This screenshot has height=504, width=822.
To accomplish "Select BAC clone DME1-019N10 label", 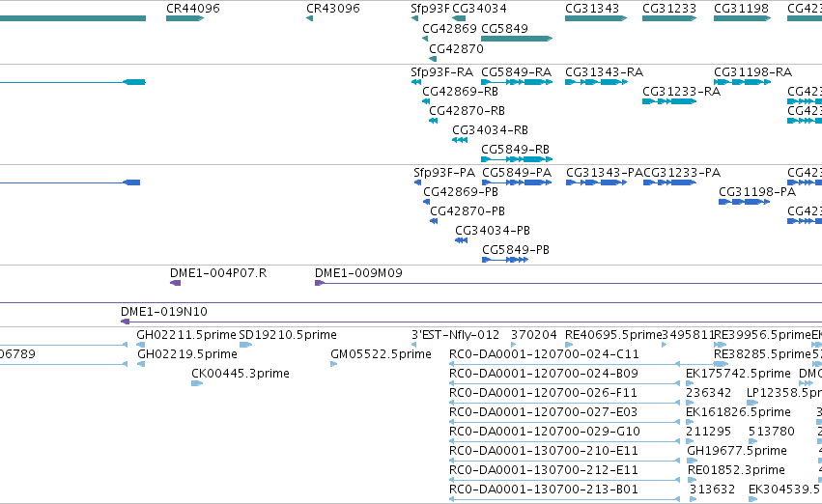I will click(x=164, y=312).
